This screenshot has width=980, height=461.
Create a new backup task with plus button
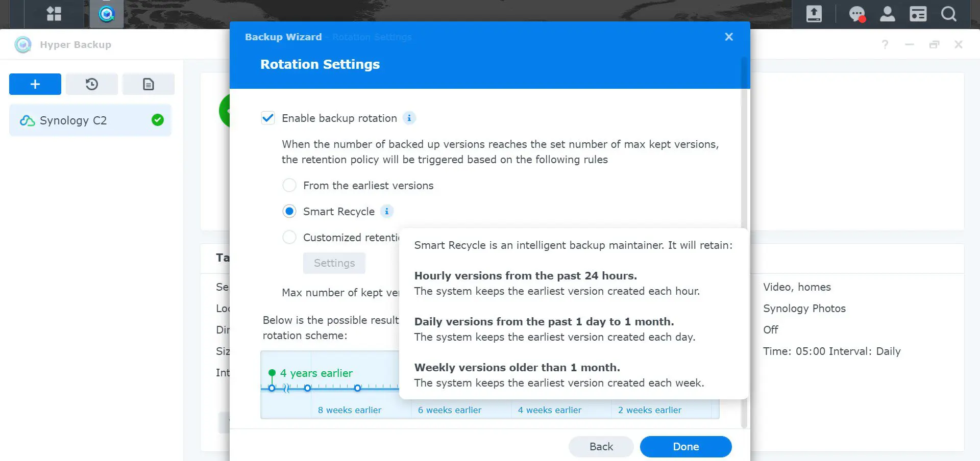35,84
